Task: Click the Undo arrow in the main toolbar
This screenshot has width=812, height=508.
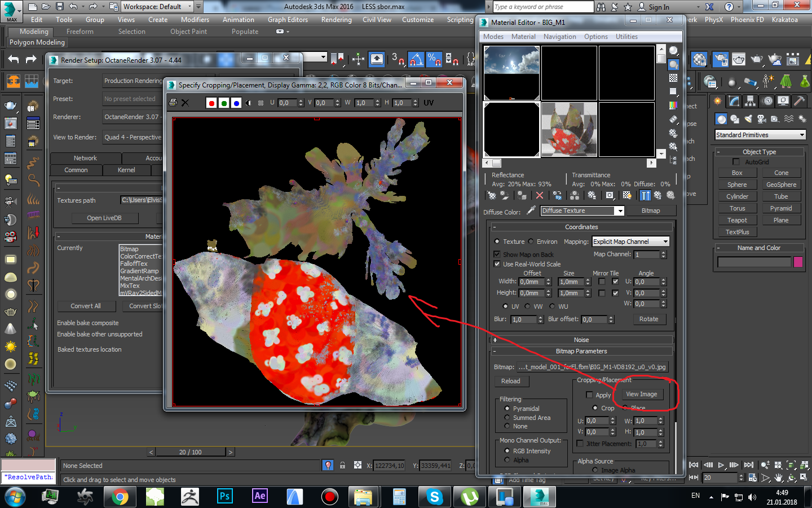Action: click(x=14, y=59)
